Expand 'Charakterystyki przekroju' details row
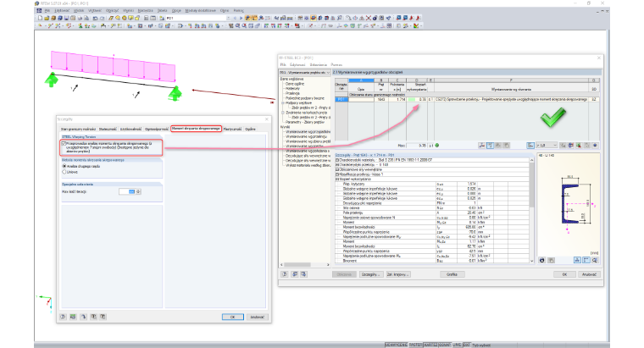The height and width of the screenshot is (348, 644). (x=337, y=165)
